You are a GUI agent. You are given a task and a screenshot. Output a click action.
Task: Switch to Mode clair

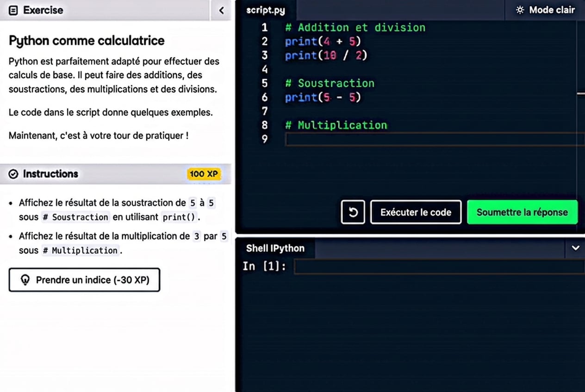(x=546, y=10)
